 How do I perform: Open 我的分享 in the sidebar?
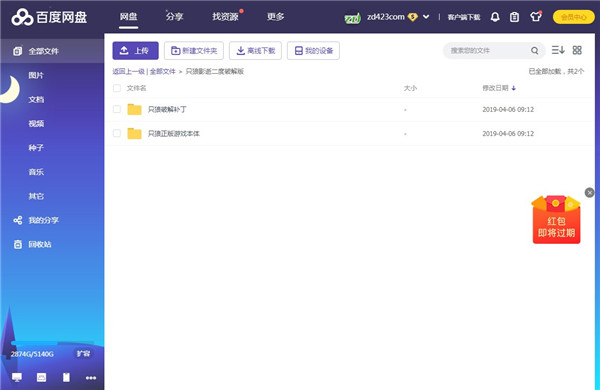44,220
